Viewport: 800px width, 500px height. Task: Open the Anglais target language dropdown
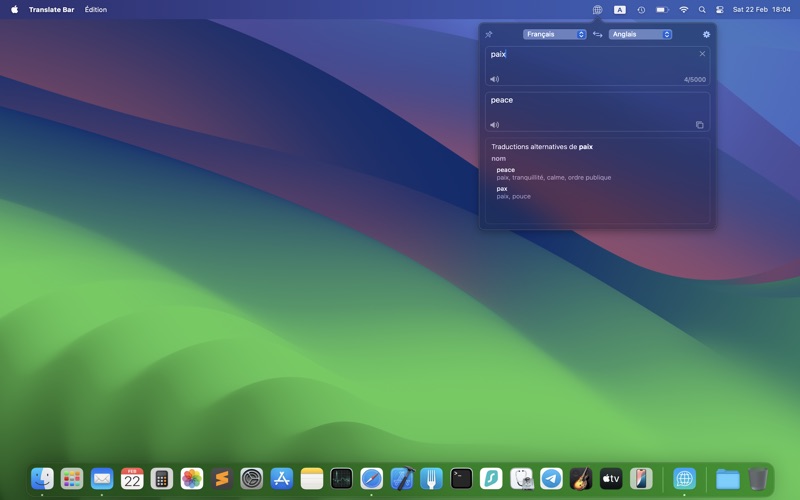(640, 34)
